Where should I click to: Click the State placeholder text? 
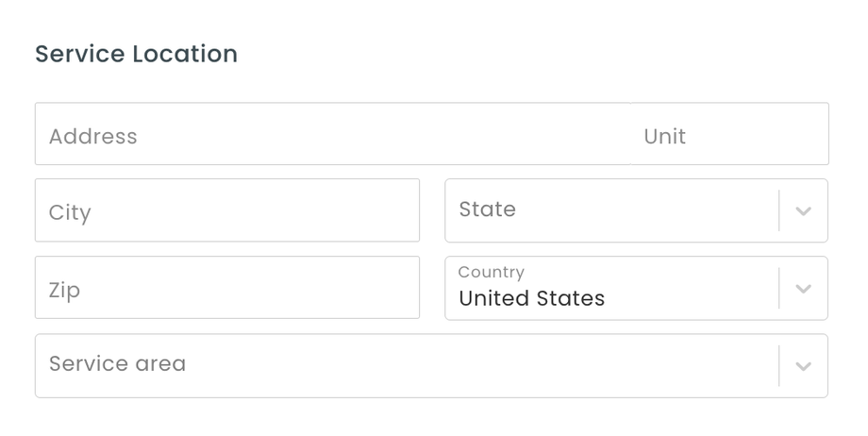487,210
